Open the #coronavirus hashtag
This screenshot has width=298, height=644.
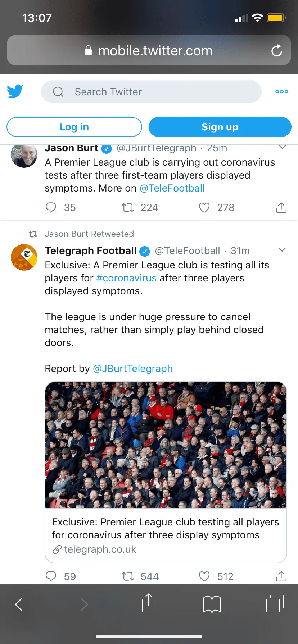click(x=126, y=278)
